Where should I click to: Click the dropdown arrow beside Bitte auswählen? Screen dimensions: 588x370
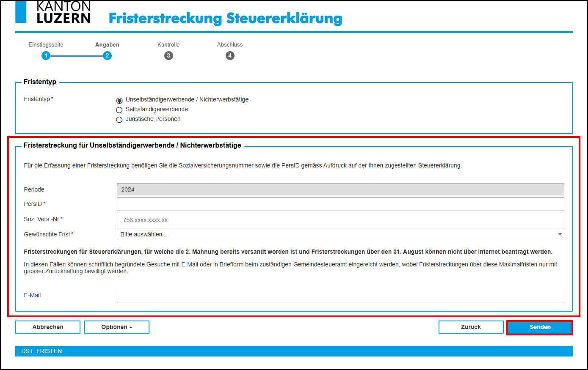point(560,234)
